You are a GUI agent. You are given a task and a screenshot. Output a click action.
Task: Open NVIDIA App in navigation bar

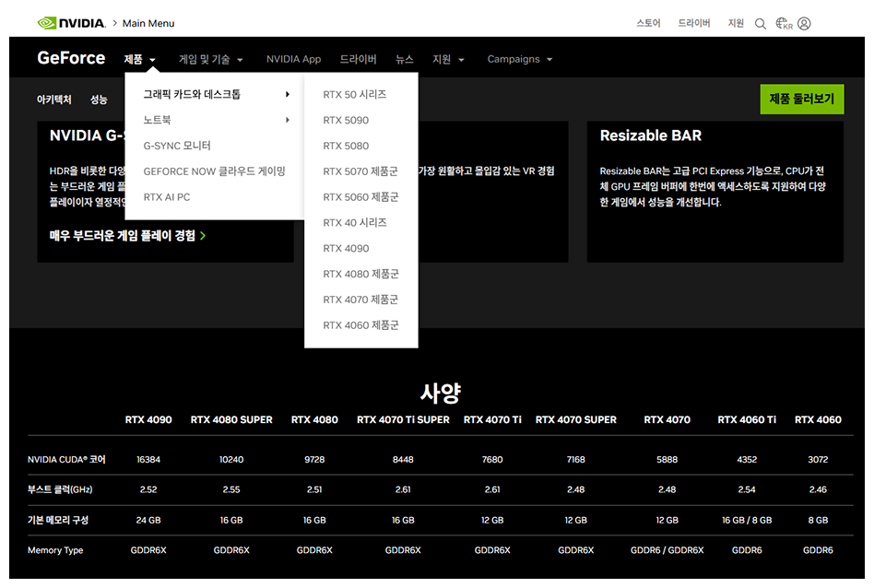(x=293, y=59)
